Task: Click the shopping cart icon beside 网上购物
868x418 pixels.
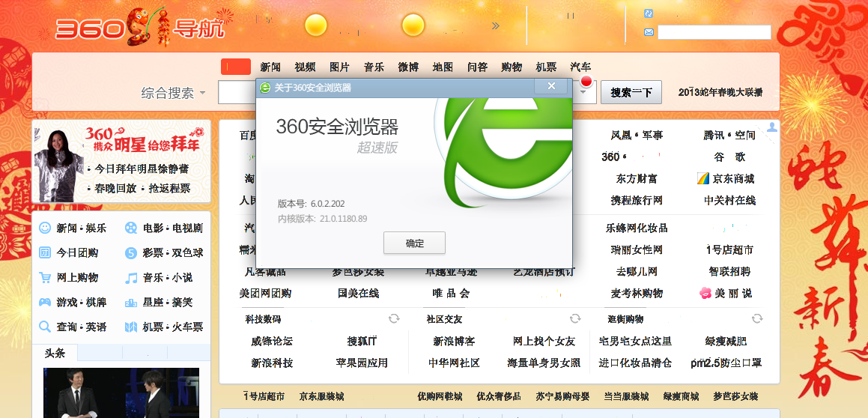Action: click(x=45, y=277)
